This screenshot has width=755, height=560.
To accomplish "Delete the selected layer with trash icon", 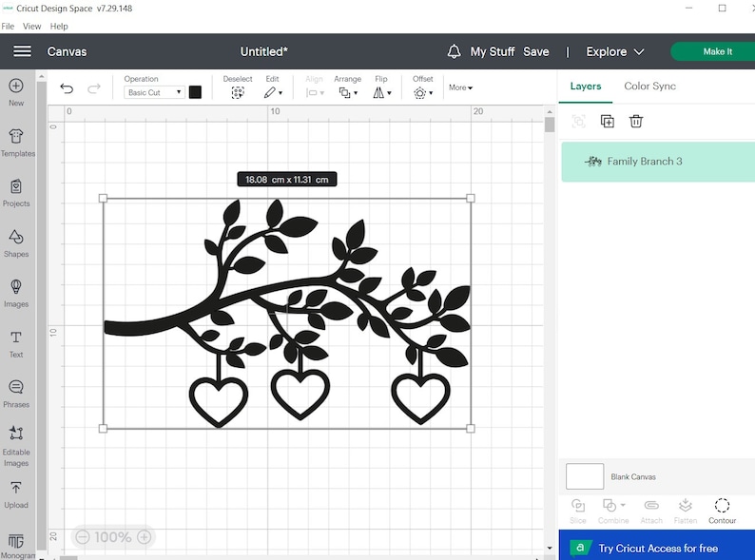I will (636, 121).
